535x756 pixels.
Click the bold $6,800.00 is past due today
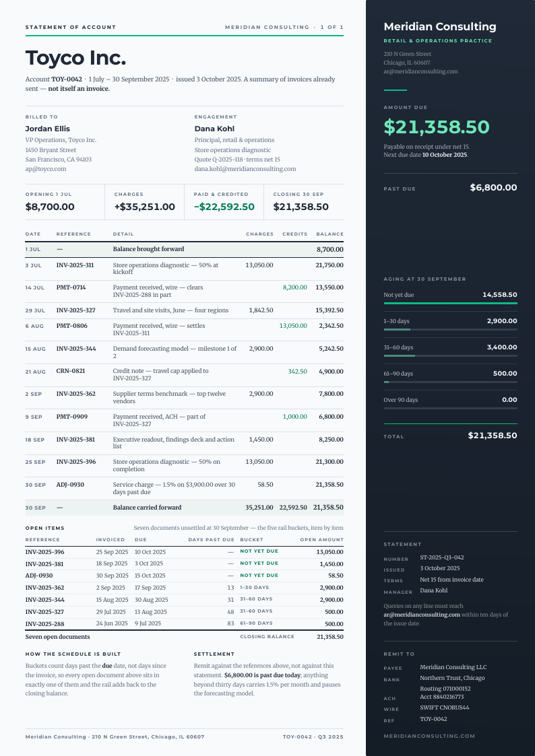pos(263,675)
